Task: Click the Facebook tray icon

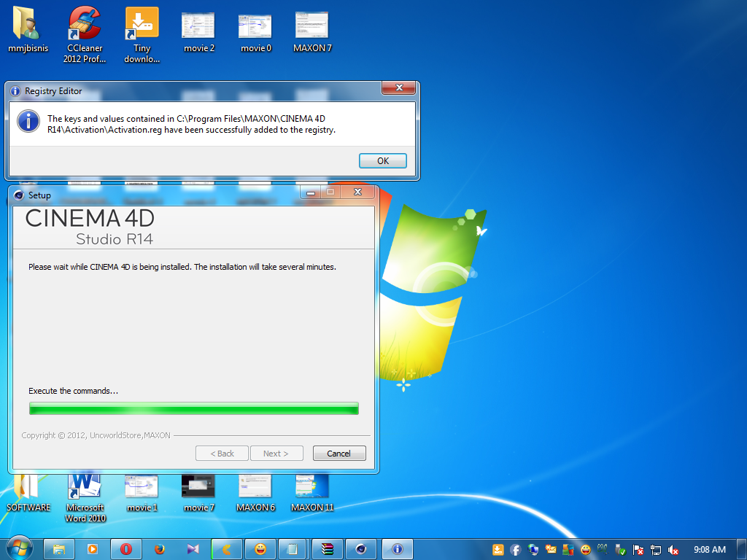Action: click(516, 550)
